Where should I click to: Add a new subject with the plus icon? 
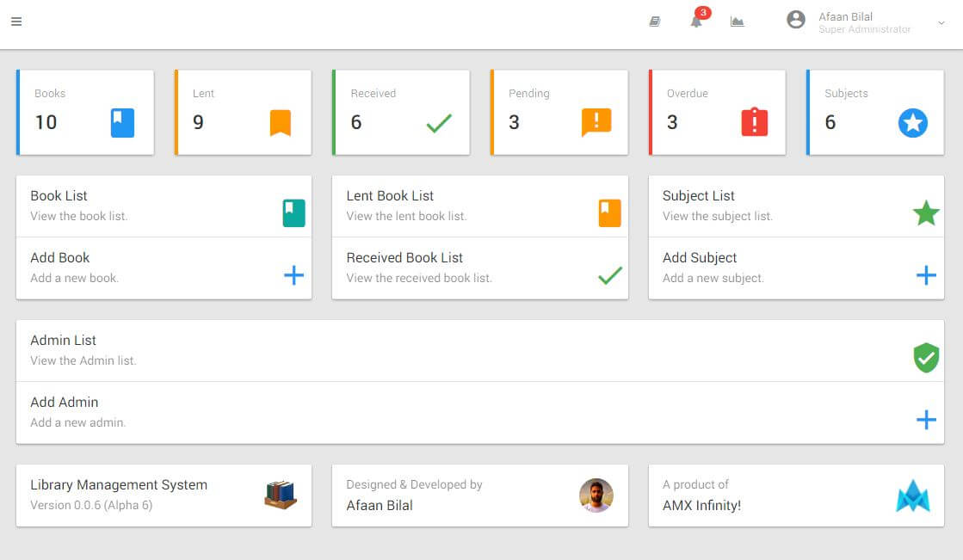coord(926,274)
